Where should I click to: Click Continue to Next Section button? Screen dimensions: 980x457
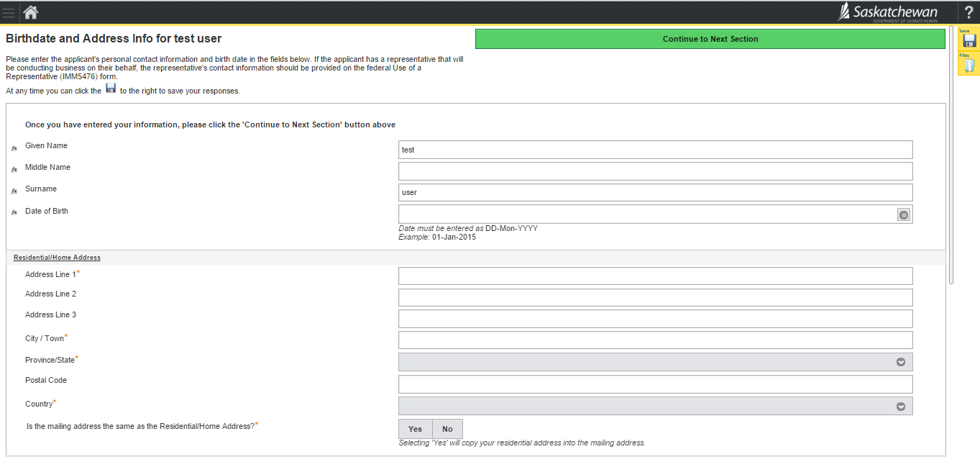[x=710, y=39]
